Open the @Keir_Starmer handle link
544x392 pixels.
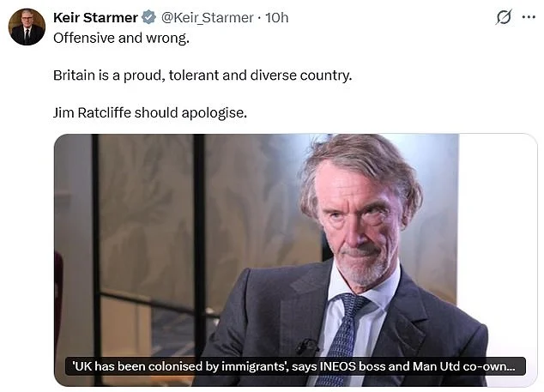206,17
